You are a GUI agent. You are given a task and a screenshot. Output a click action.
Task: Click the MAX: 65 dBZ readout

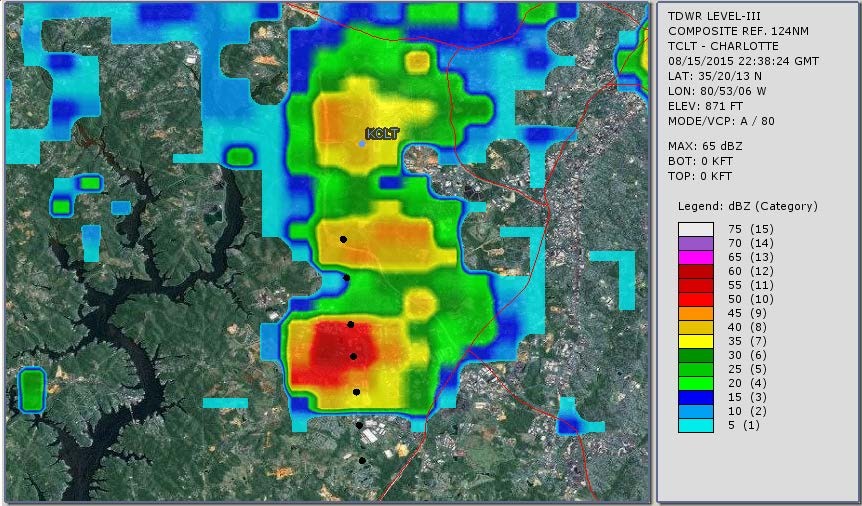(x=707, y=146)
